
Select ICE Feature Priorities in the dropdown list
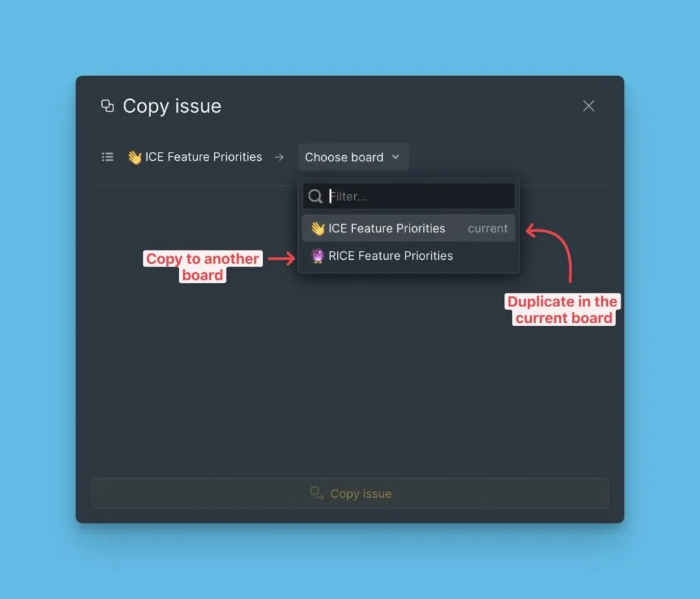click(409, 228)
